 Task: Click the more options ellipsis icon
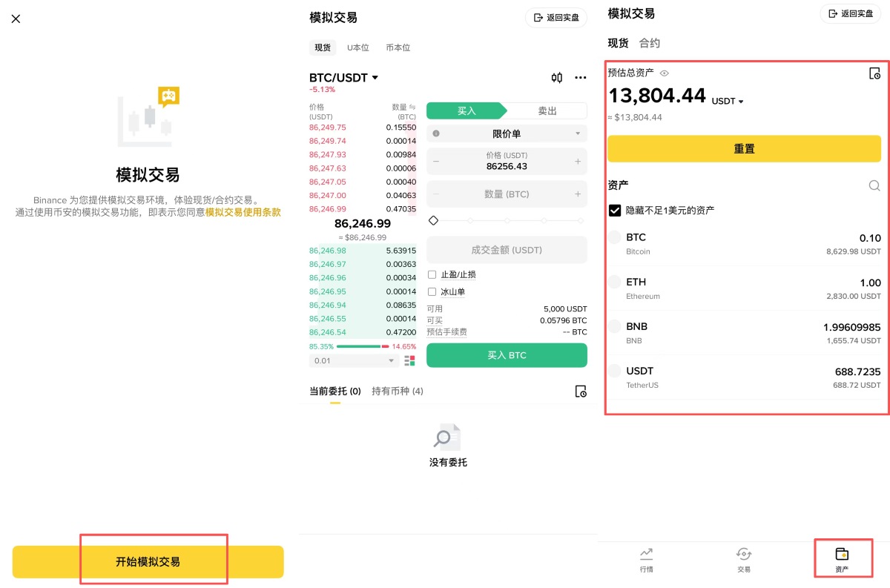click(x=581, y=77)
